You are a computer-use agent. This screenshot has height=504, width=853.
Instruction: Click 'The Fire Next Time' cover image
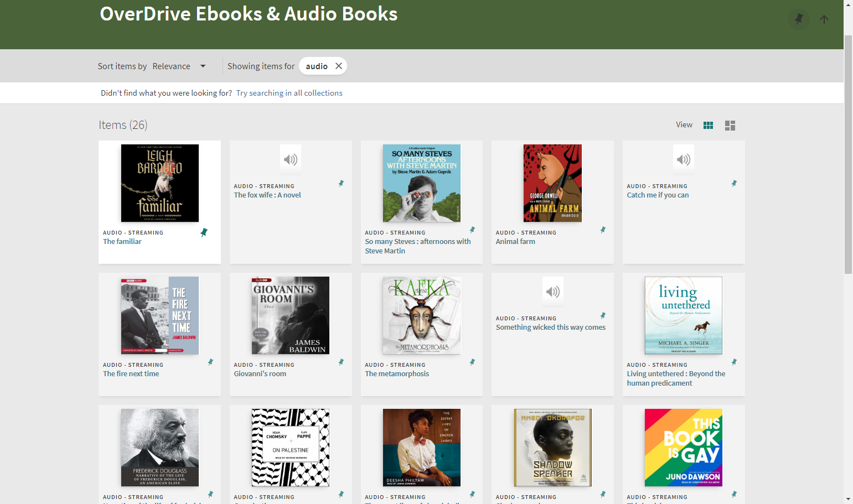pyautogui.click(x=160, y=315)
